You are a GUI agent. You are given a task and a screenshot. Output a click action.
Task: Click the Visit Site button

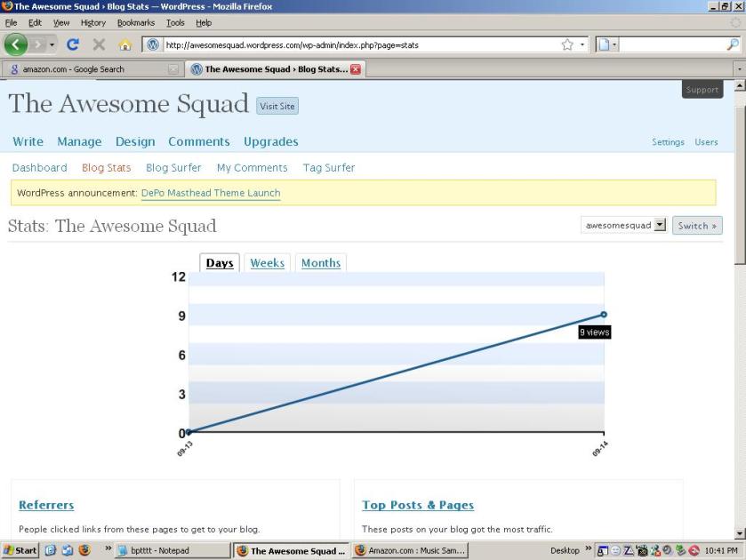pyautogui.click(x=277, y=105)
